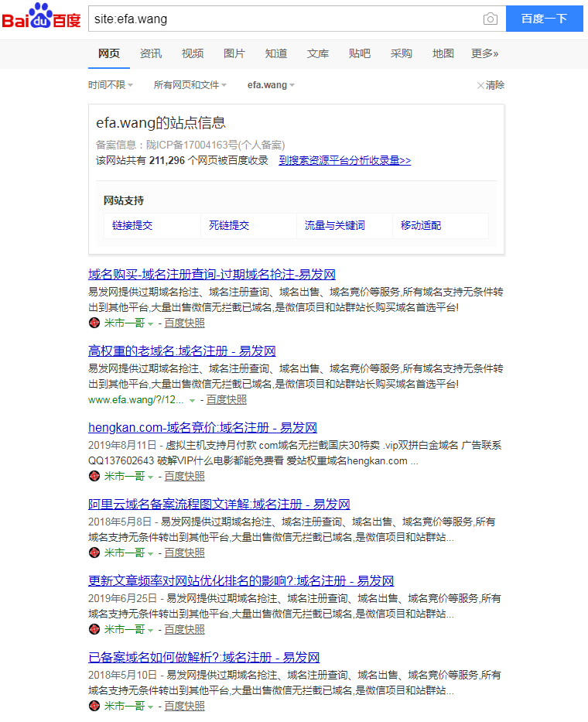
Task: Open 百度快照 for 已备案域名 result
Action: (184, 706)
